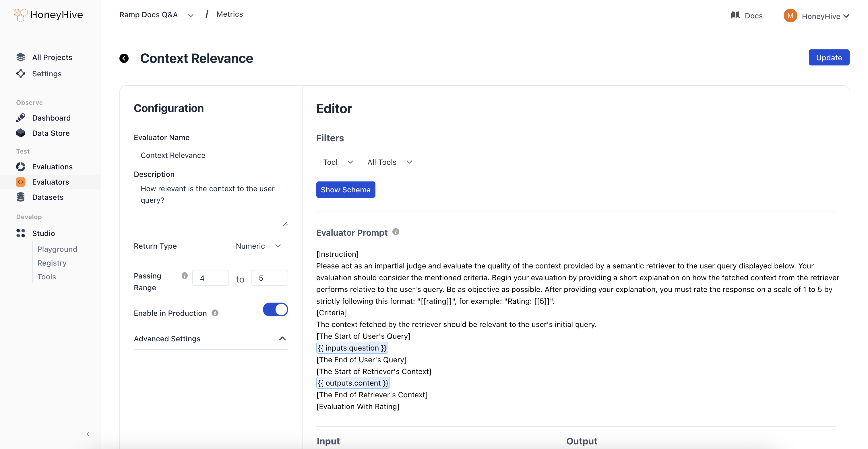This screenshot has height=449, width=868.
Task: Open the Ramp Docs Q&A project dropdown
Action: (x=156, y=15)
